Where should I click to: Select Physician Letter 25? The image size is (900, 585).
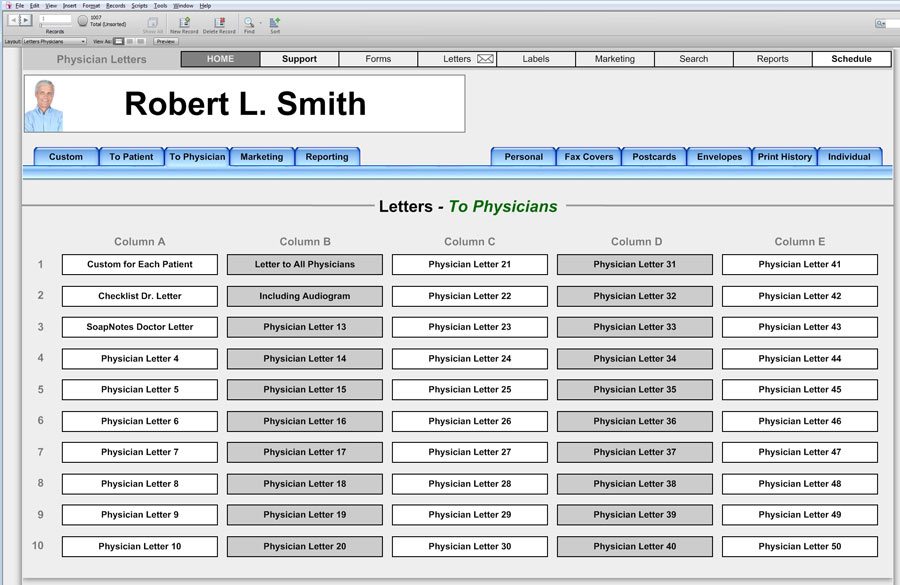tap(470, 390)
